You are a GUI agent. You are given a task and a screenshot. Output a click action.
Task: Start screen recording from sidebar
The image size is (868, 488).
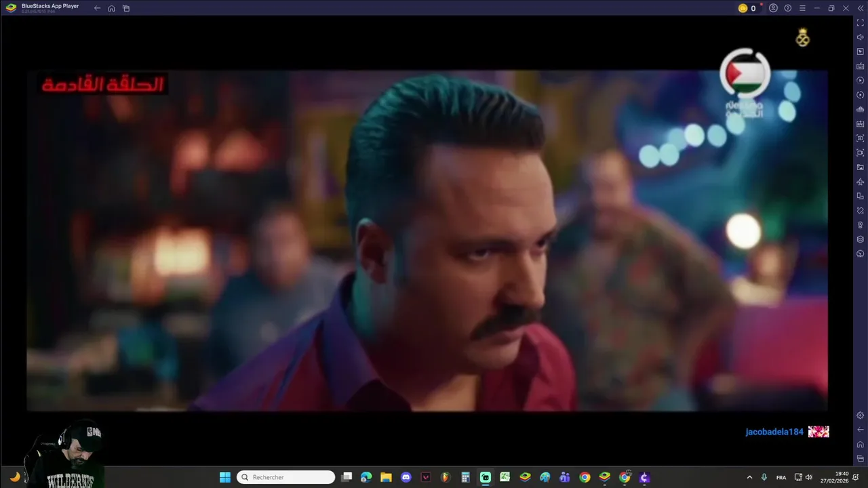point(860,152)
